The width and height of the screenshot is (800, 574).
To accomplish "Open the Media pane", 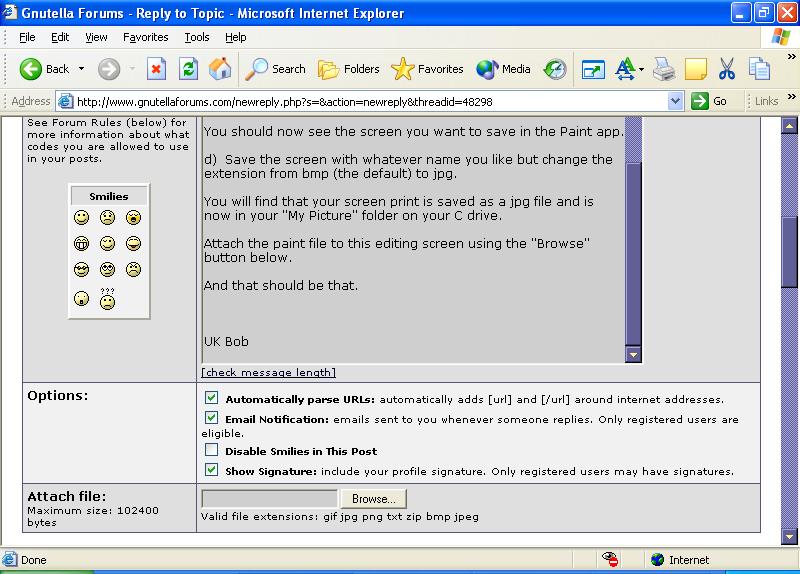I will coord(503,69).
